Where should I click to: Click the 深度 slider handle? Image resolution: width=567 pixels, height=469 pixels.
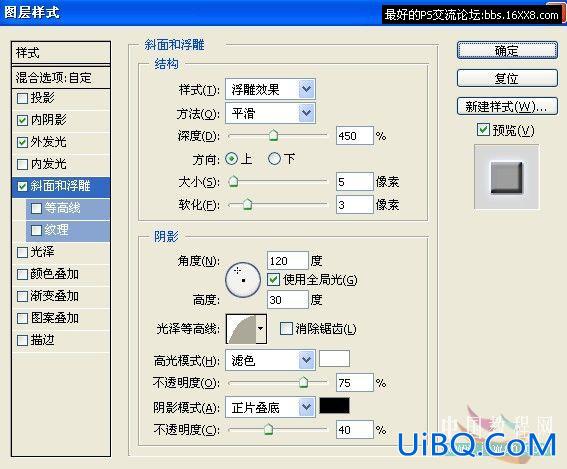click(274, 136)
